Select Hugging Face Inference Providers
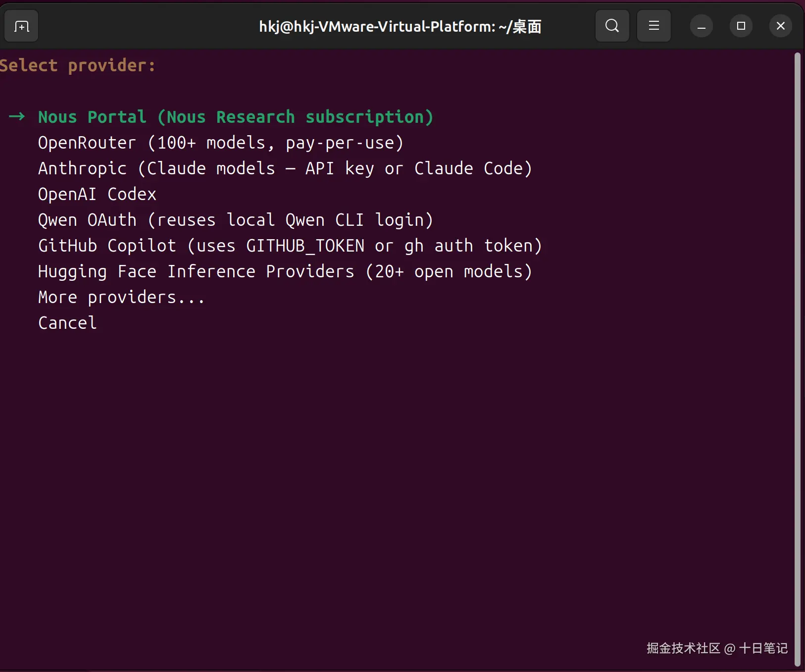The image size is (805, 672). pos(285,272)
